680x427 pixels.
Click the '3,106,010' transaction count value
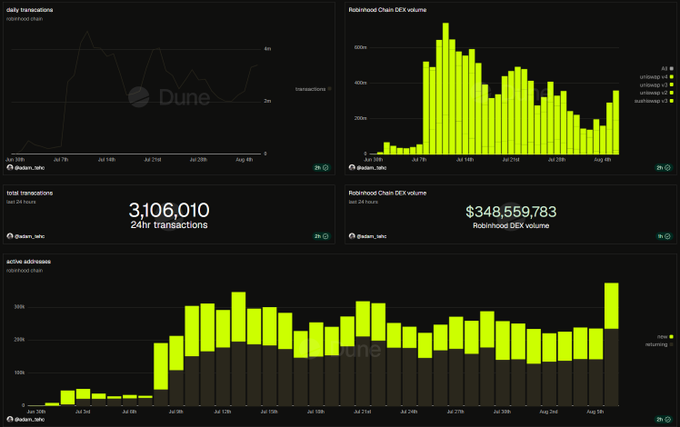point(169,210)
